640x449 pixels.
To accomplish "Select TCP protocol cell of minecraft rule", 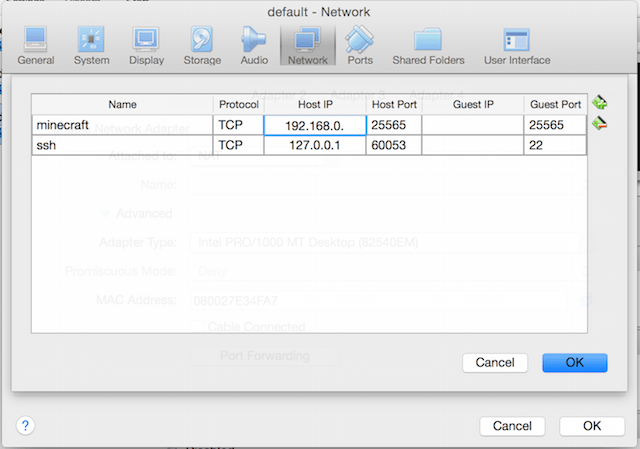I will (238, 125).
